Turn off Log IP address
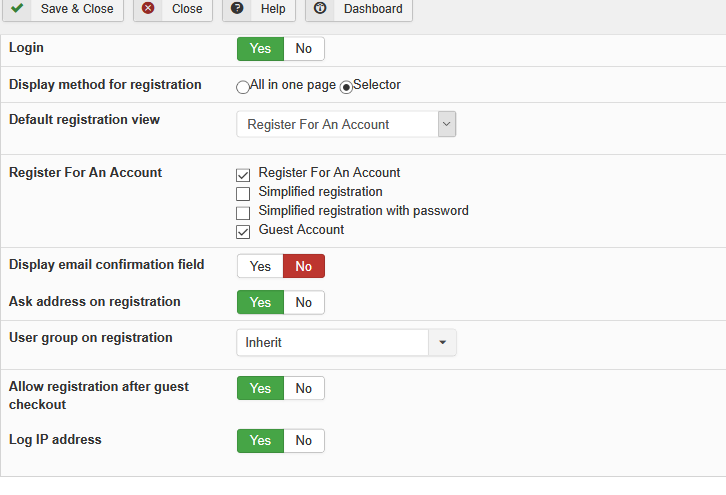 click(304, 440)
